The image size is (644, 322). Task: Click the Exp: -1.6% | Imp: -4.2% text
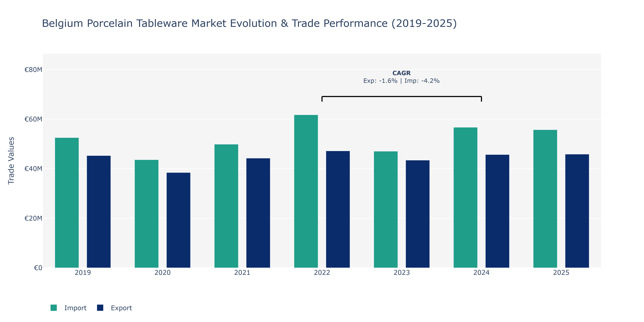pos(402,81)
